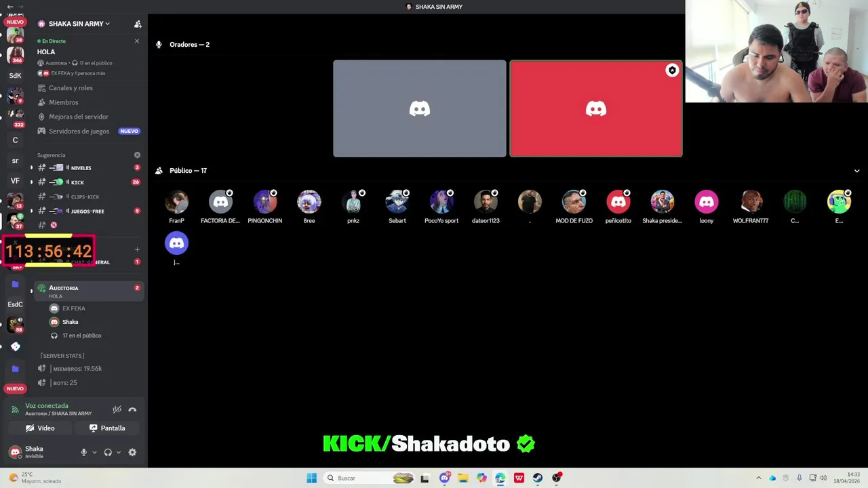This screenshot has height=488, width=868.
Task: Click dateor1123's audience avatar
Action: [486, 202]
